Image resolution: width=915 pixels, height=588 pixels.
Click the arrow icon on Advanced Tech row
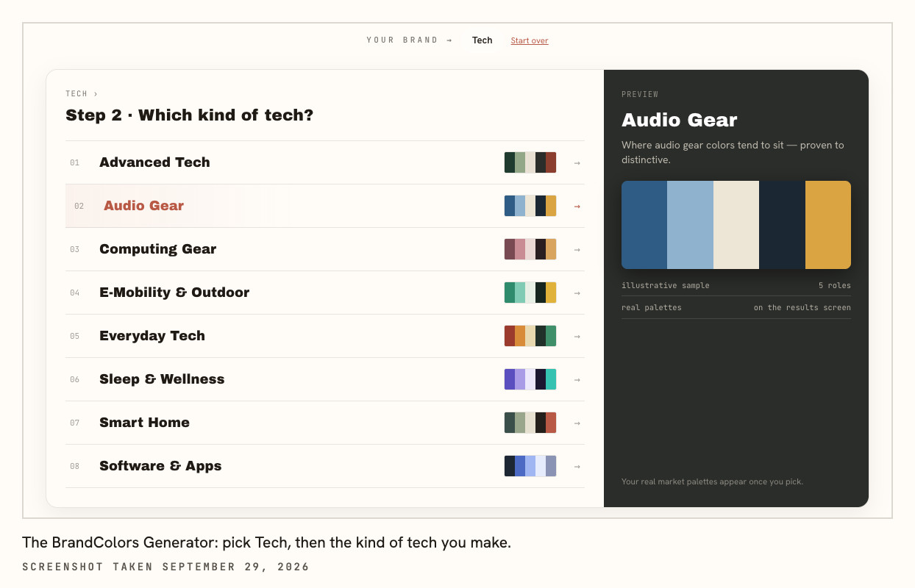[x=577, y=162]
